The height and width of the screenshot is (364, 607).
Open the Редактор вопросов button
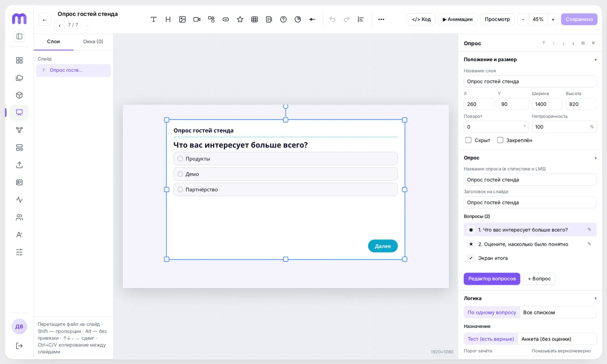click(492, 279)
